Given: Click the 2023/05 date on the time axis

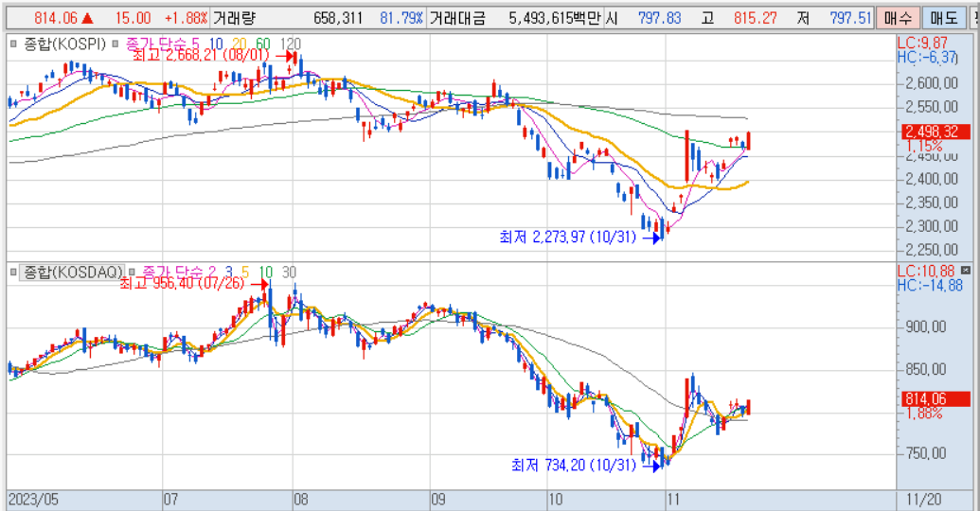Looking at the screenshot, I should [x=34, y=498].
